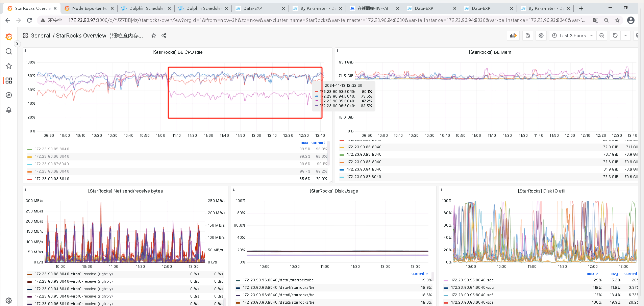This screenshot has height=306, width=644.
Task: Refresh the dashboard
Action: [x=615, y=35]
